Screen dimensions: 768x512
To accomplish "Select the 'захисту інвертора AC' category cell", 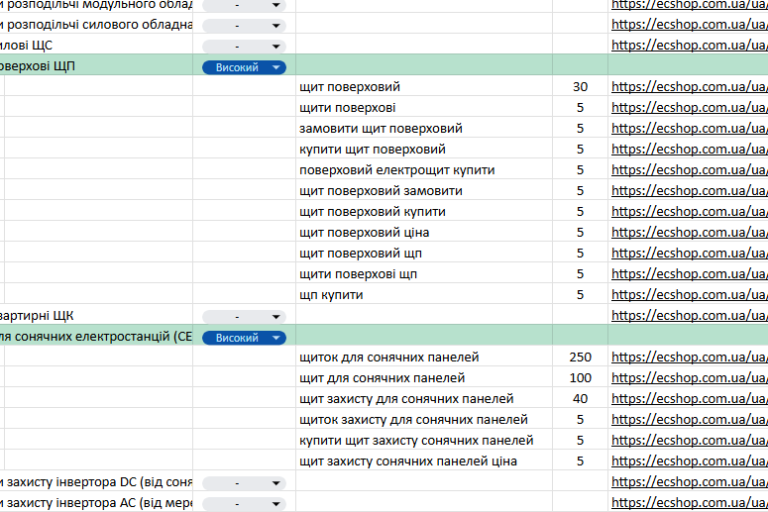I will point(96,503).
